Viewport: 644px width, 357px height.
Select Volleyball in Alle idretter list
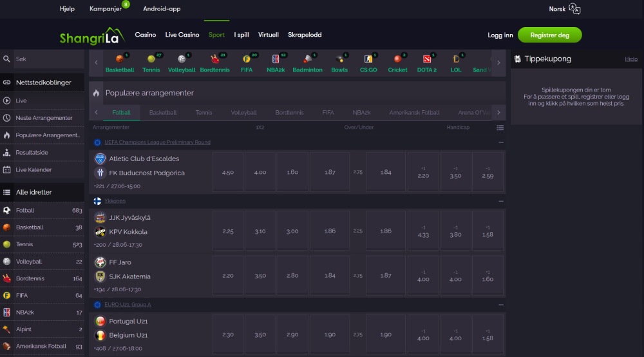coord(42,261)
